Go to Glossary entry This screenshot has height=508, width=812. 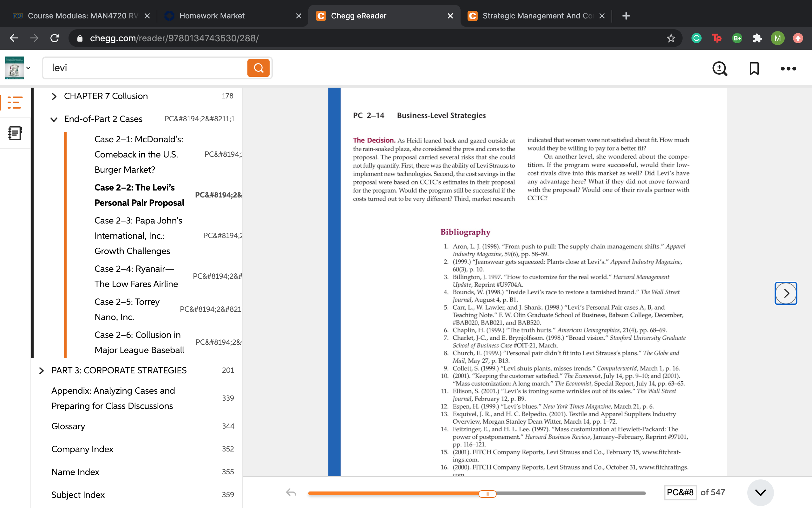pos(68,426)
